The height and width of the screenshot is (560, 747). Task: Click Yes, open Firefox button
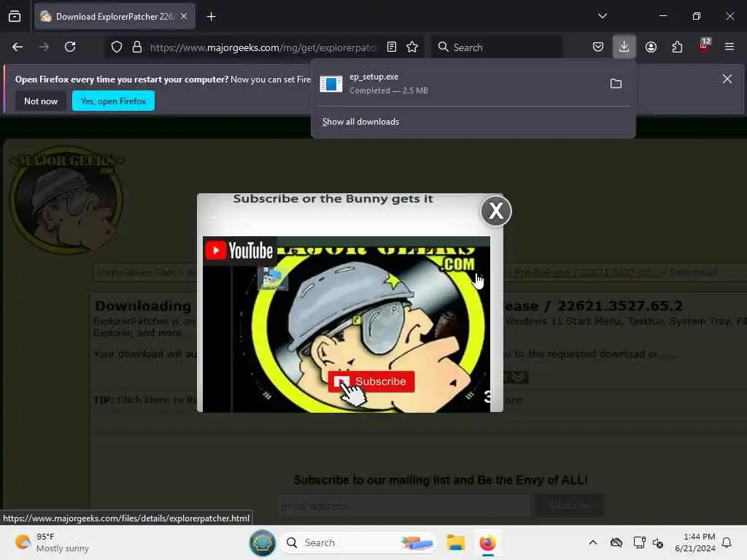click(x=113, y=101)
